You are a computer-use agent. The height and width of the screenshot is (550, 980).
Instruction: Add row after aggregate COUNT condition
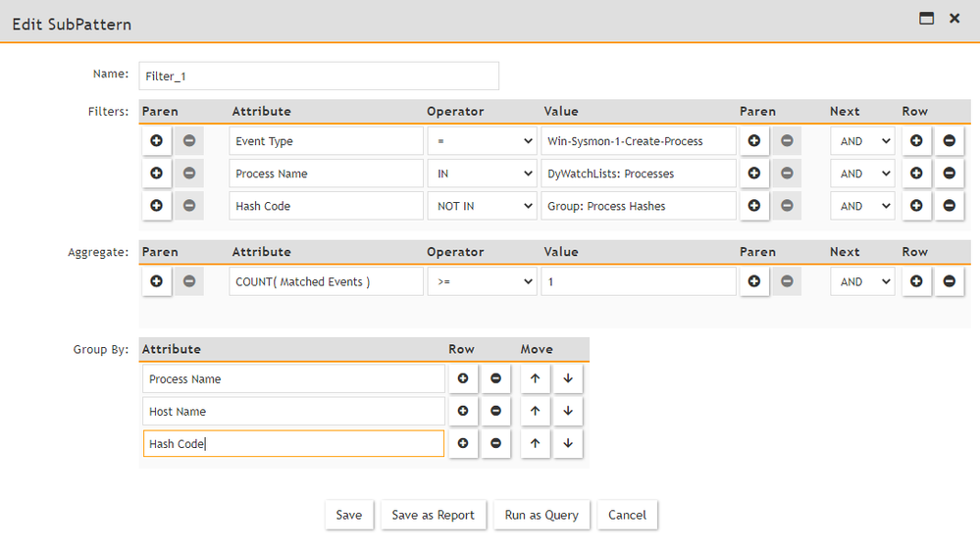[x=916, y=281]
